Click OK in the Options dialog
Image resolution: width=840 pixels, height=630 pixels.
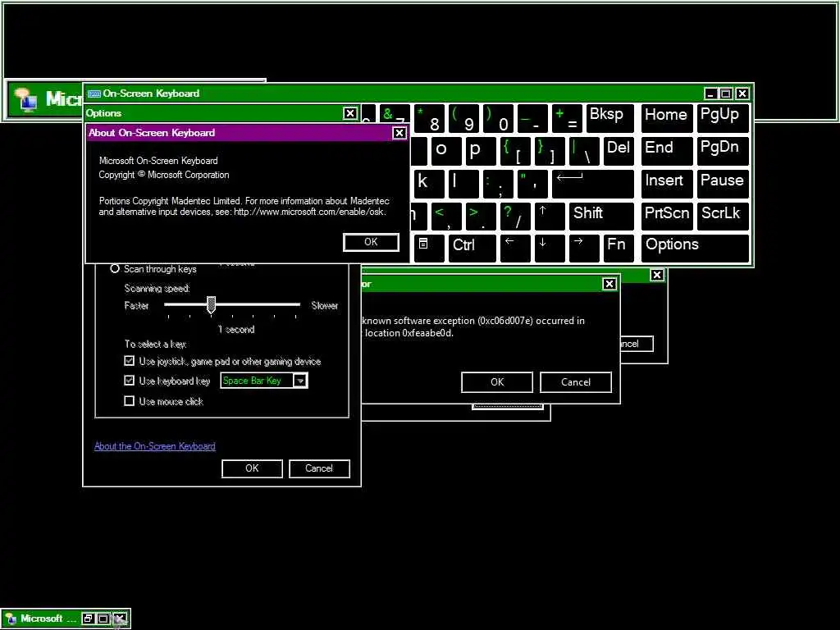click(252, 468)
